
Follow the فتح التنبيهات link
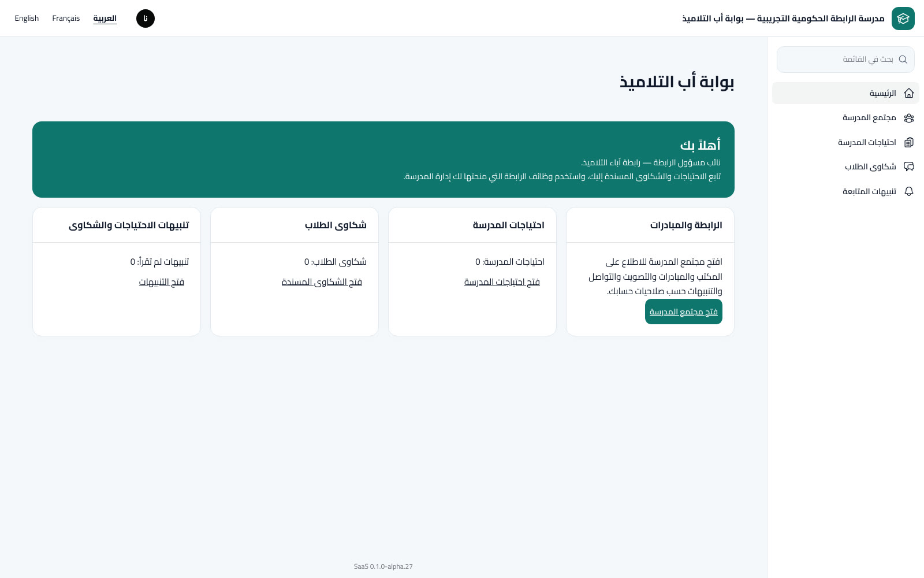pyautogui.click(x=162, y=282)
